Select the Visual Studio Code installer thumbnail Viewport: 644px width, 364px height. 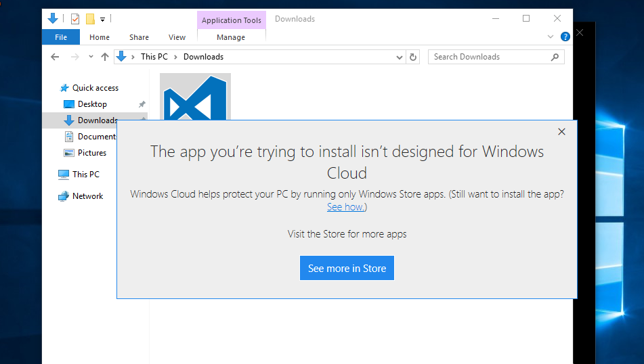[x=195, y=97]
